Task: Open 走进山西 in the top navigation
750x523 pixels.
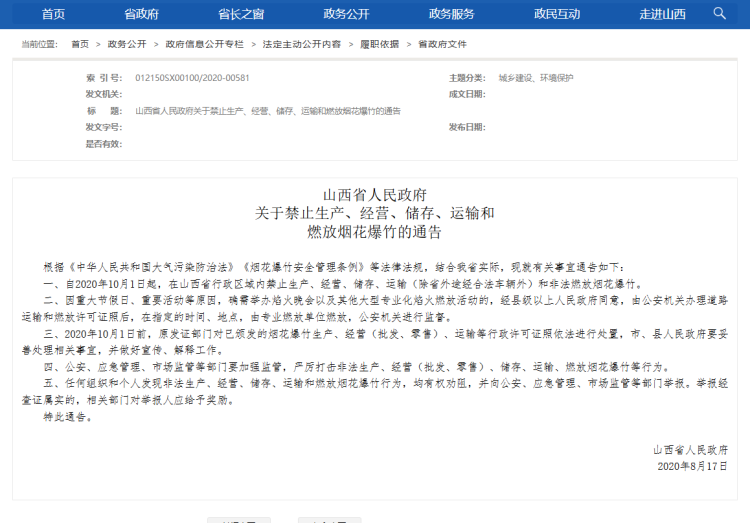Action: pos(662,14)
